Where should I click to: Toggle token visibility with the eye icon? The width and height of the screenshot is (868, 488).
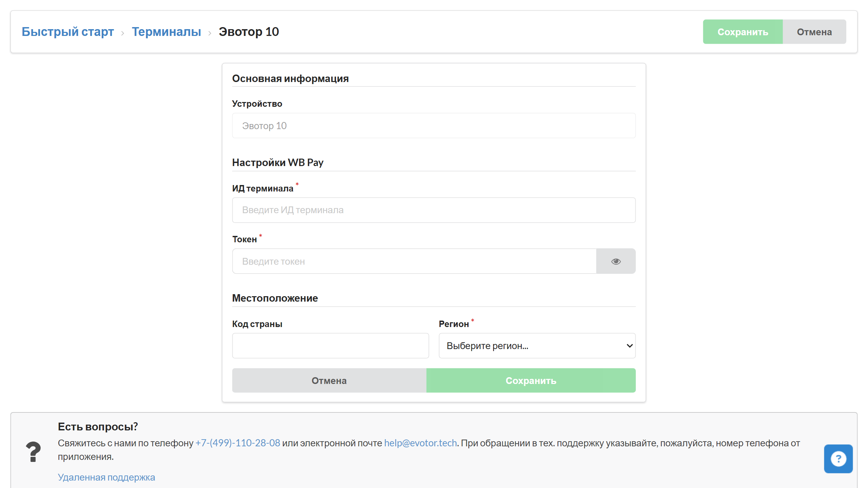616,261
